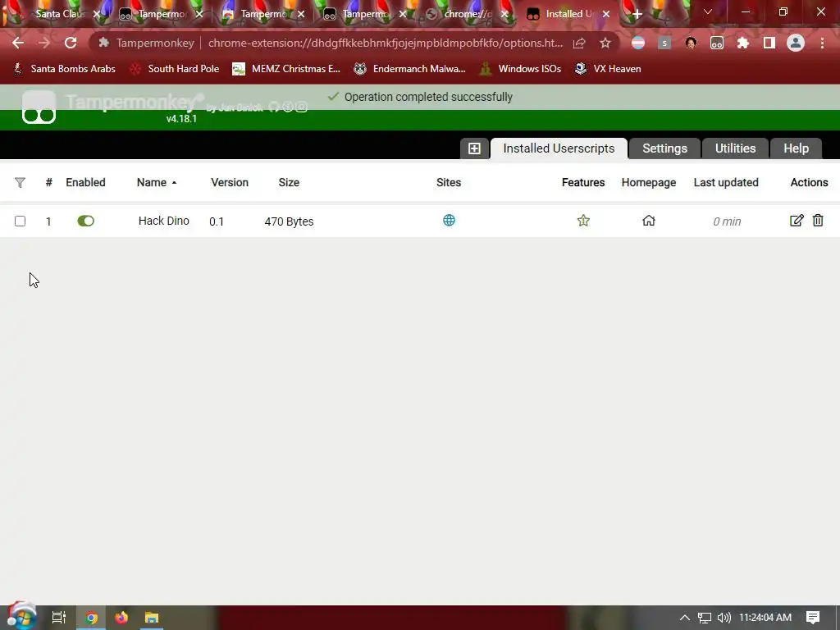The width and height of the screenshot is (840, 630).
Task: Share this page from address bar
Action: [579, 43]
